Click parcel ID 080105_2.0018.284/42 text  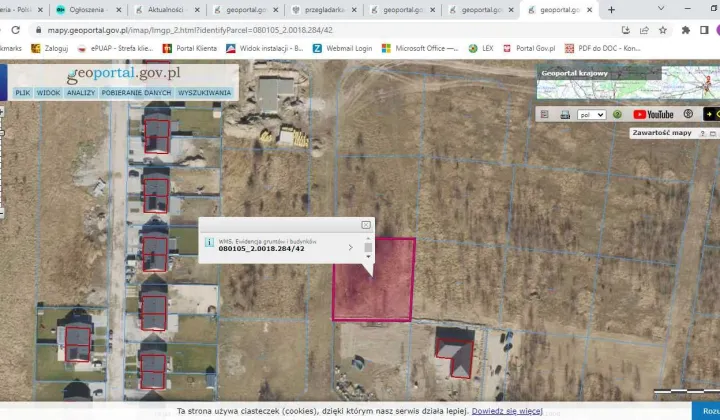tap(261, 249)
